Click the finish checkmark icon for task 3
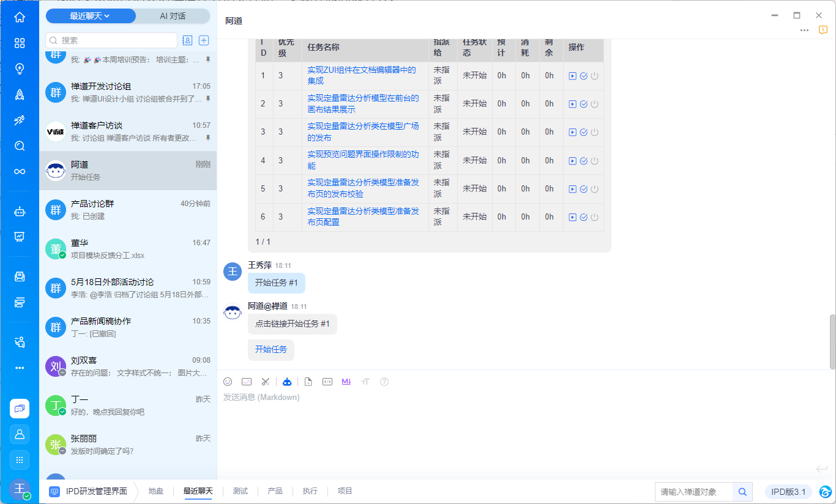The image size is (836, 504). pyautogui.click(x=583, y=132)
